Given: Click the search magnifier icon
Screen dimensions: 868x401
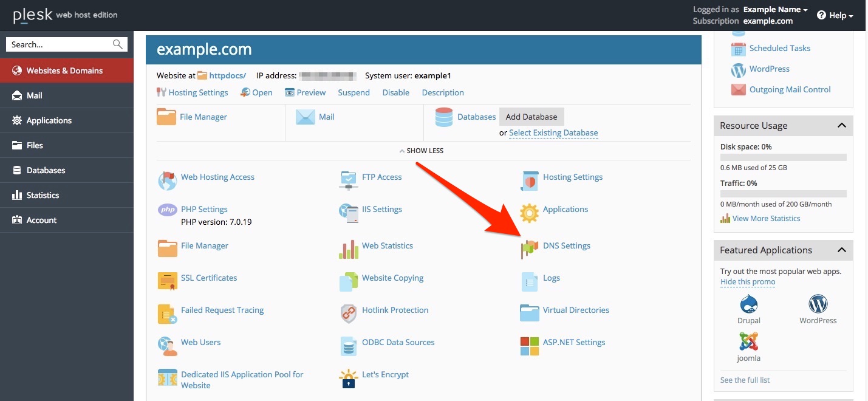Looking at the screenshot, I should pyautogui.click(x=118, y=44).
